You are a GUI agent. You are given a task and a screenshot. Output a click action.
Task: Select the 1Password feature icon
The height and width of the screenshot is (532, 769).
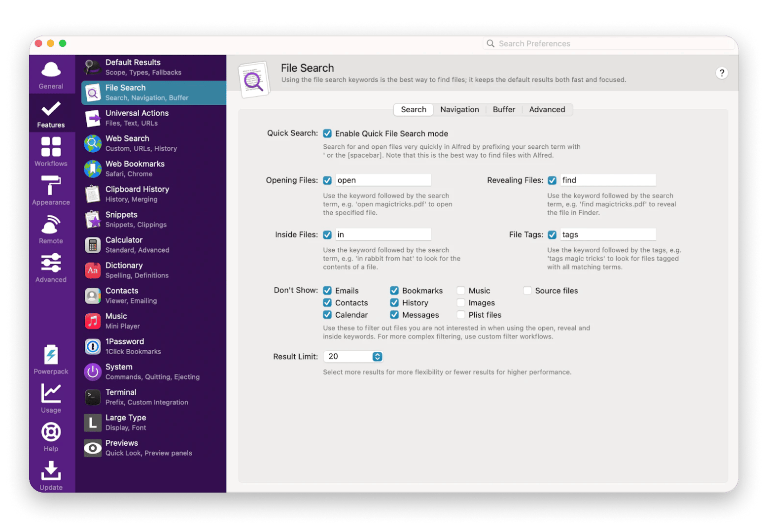93,347
